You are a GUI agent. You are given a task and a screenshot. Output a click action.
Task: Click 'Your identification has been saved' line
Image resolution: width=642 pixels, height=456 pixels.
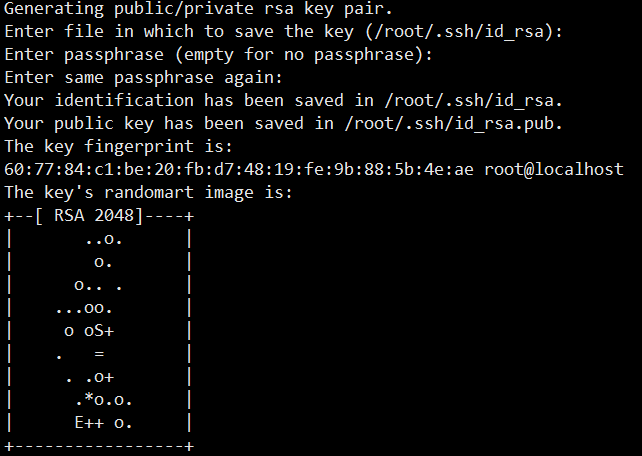pos(283,101)
